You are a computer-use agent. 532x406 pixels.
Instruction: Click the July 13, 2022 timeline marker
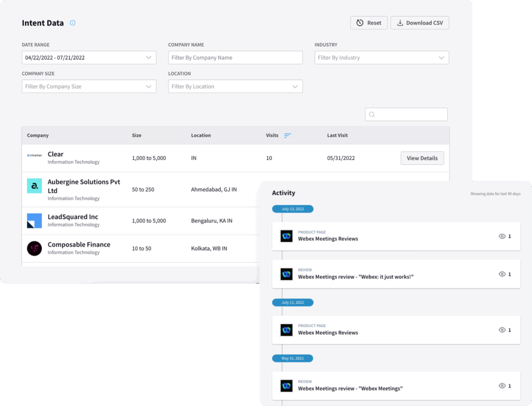293,209
